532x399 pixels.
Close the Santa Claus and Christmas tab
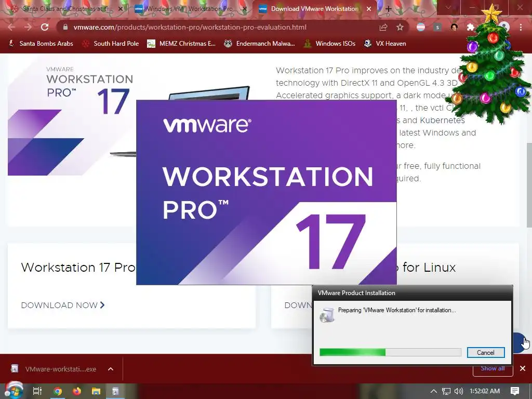click(x=121, y=9)
